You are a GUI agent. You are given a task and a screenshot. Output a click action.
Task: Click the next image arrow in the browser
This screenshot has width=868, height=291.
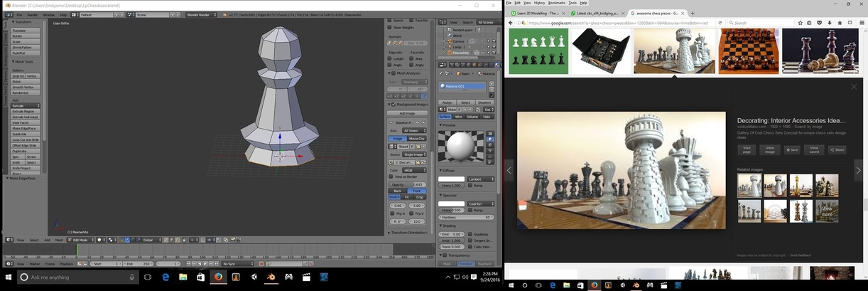[x=858, y=170]
